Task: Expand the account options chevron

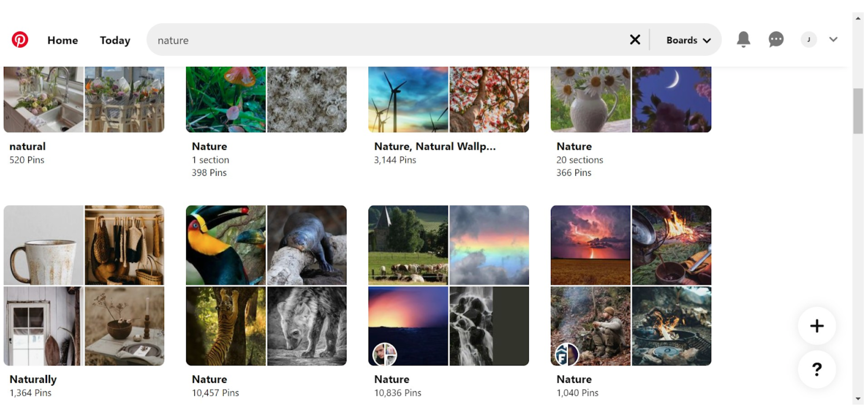Action: [833, 40]
